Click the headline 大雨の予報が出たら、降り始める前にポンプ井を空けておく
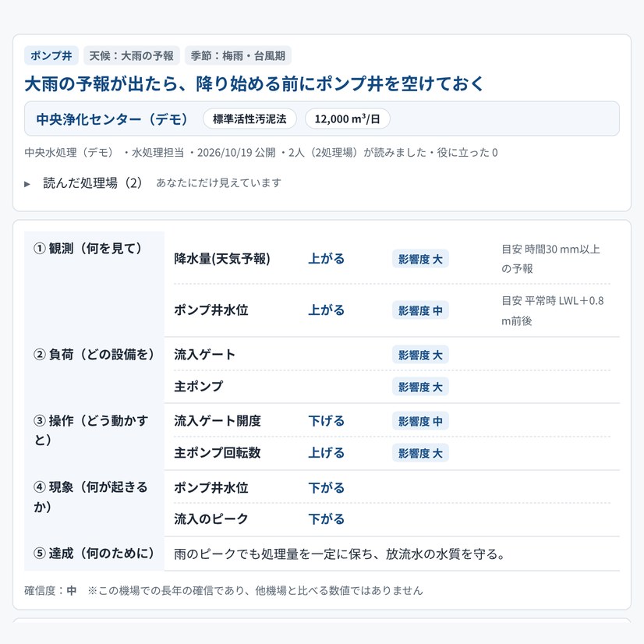644x644 pixels. [x=255, y=83]
